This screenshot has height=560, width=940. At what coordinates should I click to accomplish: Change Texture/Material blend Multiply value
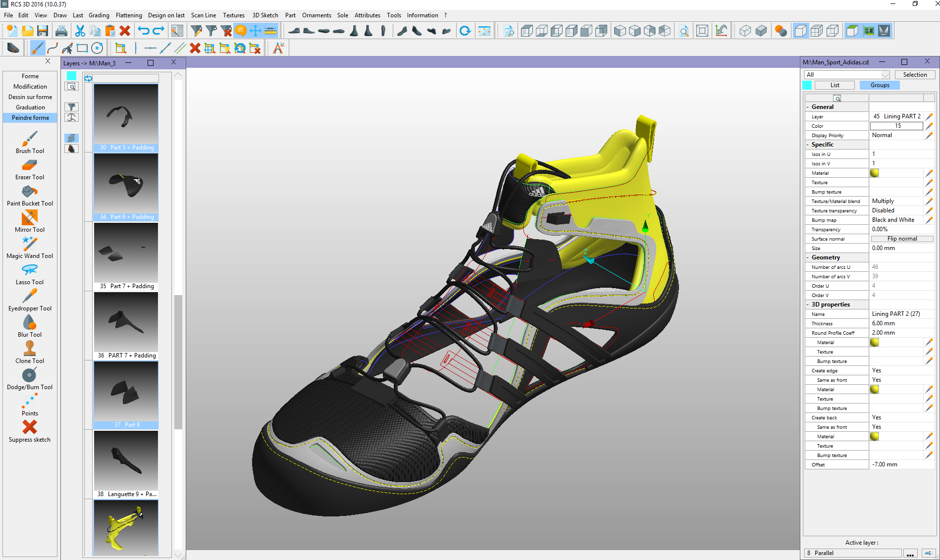[x=897, y=201]
